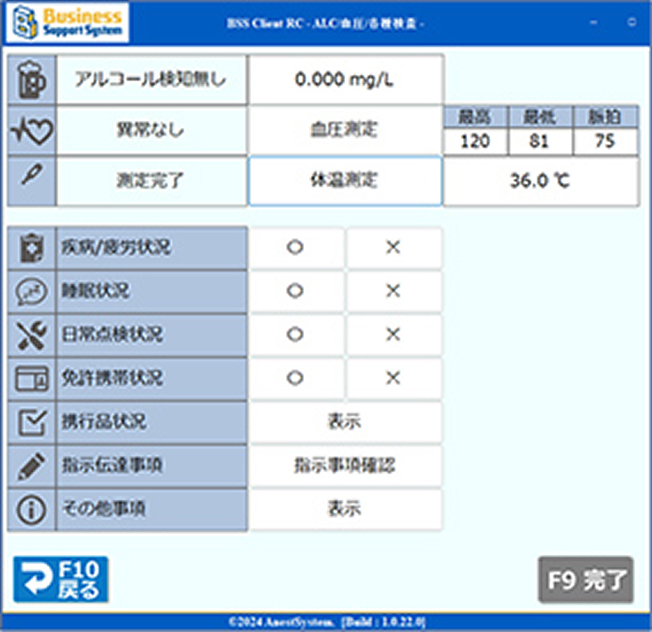
Task: Click the 異常なし blood pressure status
Action: click(x=151, y=130)
